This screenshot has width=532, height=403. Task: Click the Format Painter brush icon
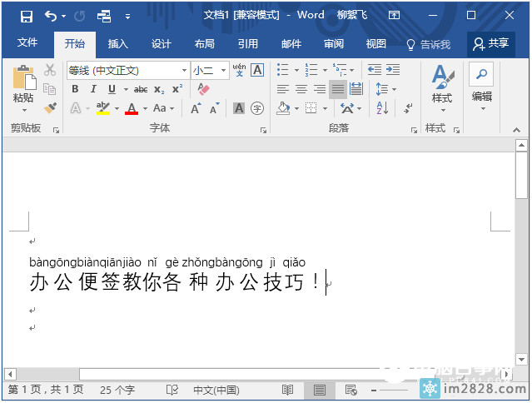(50, 107)
